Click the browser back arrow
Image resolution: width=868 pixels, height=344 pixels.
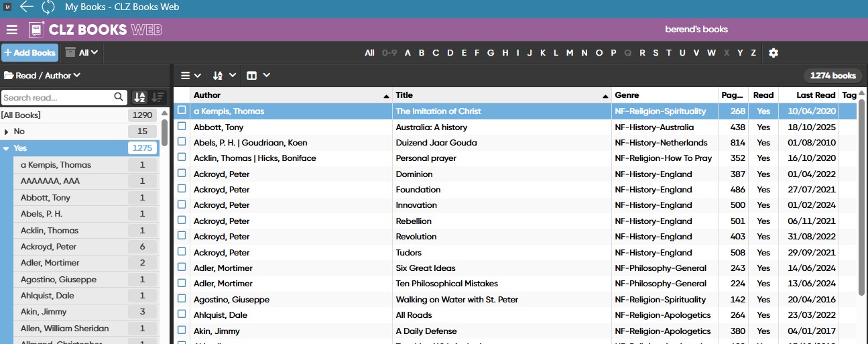coord(26,7)
